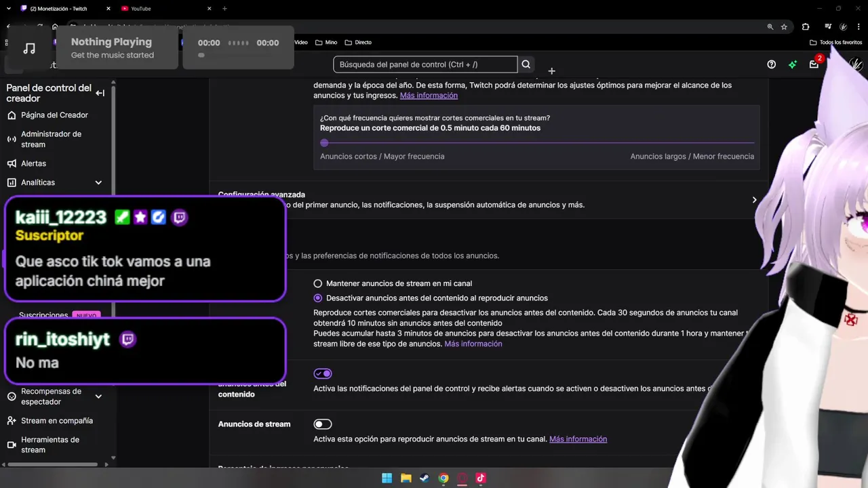
Task: Click the Alertas megaphone icon
Action: [x=12, y=163]
